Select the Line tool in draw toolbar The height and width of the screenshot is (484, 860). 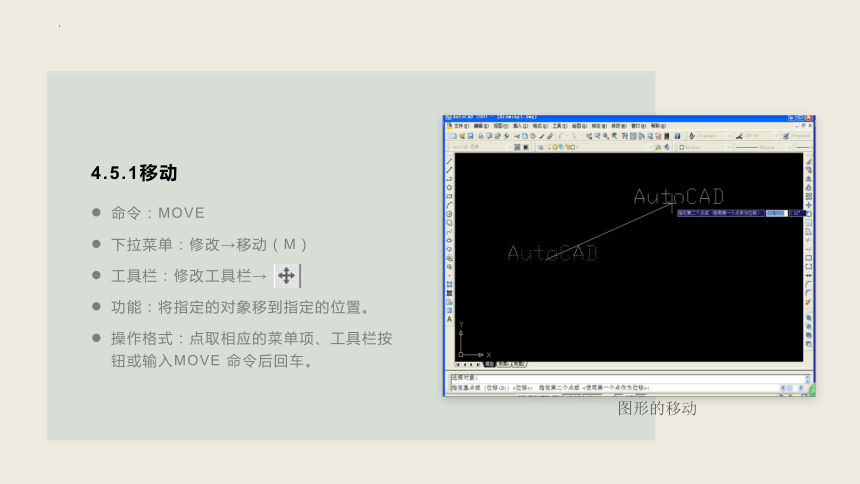coord(449,161)
